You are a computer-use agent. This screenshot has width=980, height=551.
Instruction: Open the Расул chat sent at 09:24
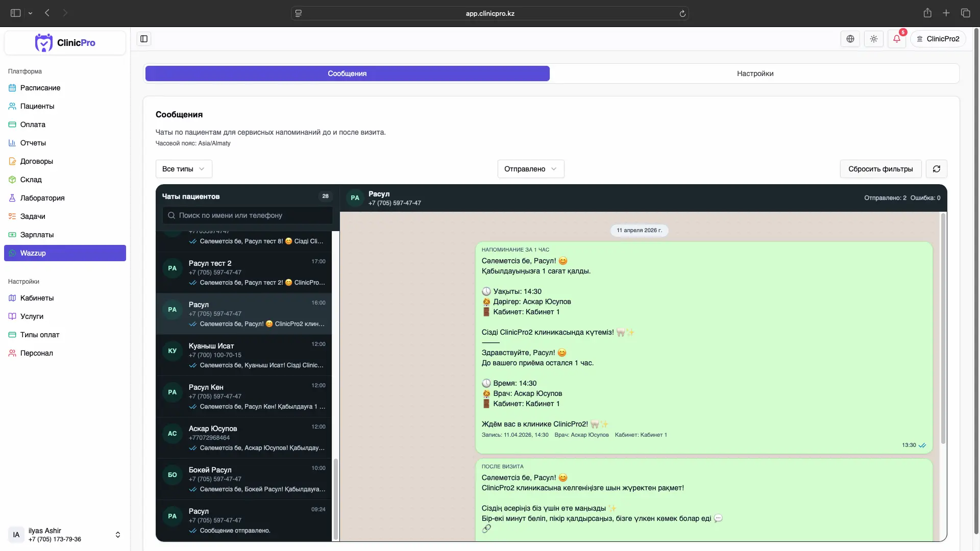[244, 520]
